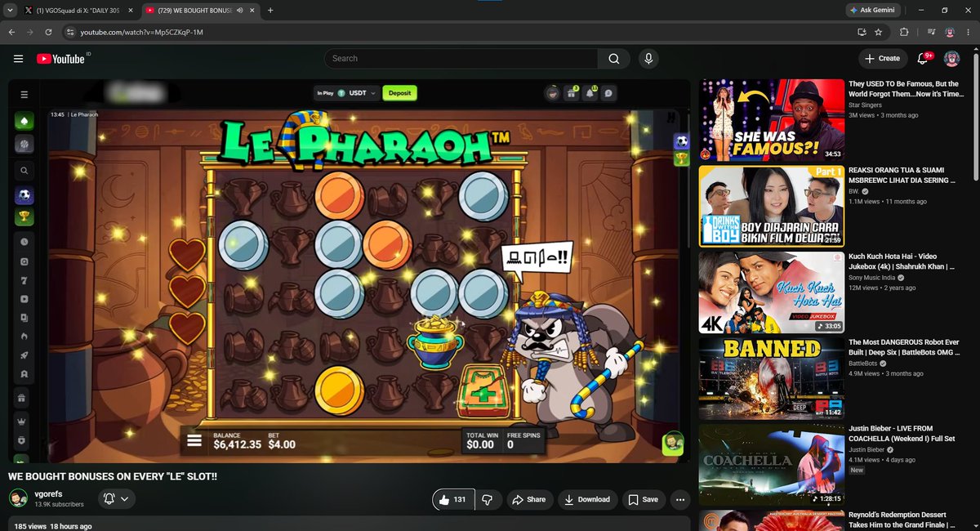Open a new browser tab
The image size is (980, 531).
pos(270,10)
